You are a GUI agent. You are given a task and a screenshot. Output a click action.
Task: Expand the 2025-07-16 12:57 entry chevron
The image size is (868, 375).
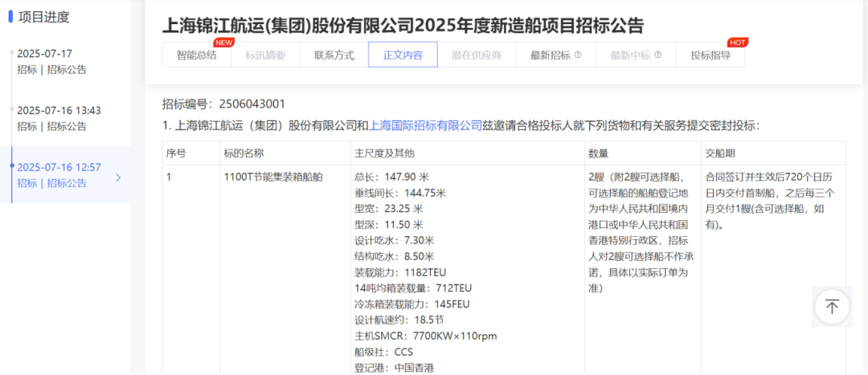click(x=118, y=177)
